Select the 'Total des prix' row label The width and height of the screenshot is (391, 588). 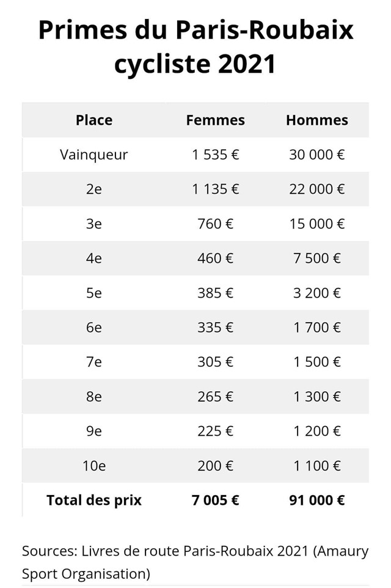coord(94,501)
